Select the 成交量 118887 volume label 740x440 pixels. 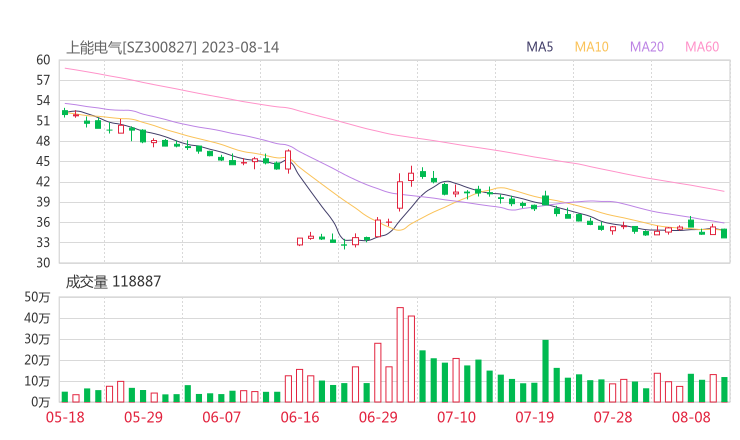coord(113,282)
